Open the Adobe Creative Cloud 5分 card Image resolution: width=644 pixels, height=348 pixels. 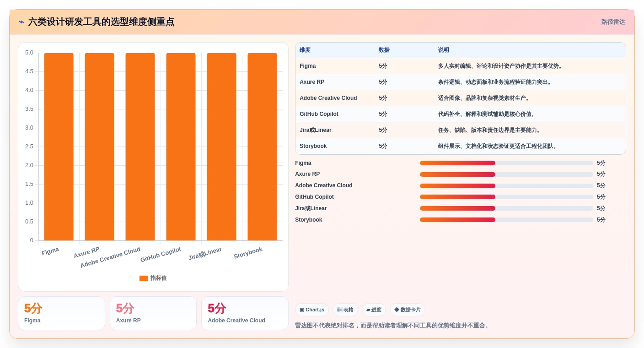245,313
